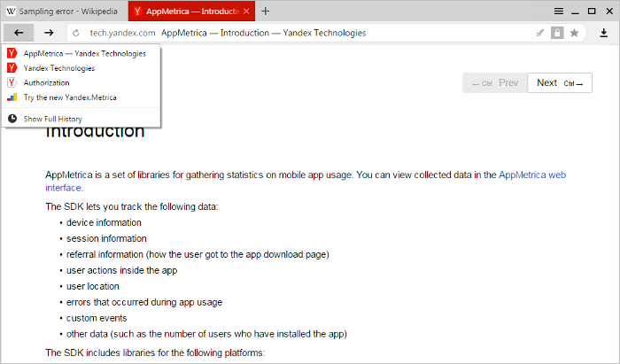
Task: Click the white Authorization Y favicon
Action: point(12,82)
